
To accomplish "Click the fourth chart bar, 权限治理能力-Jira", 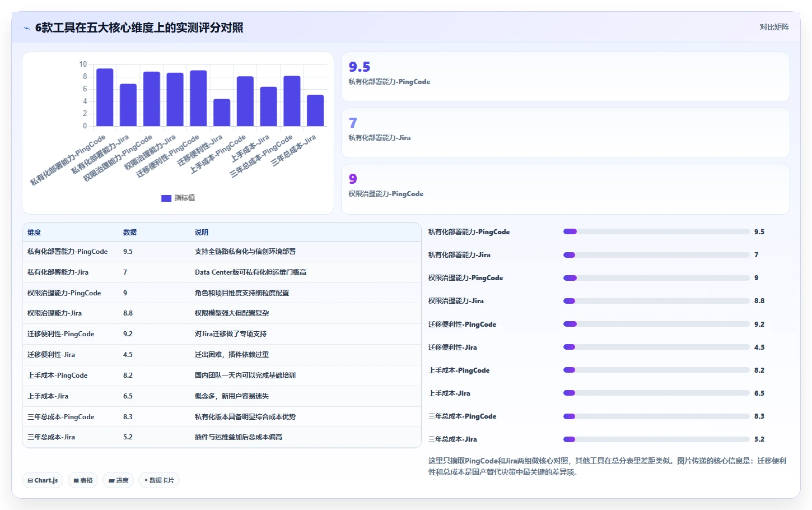I will point(175,99).
